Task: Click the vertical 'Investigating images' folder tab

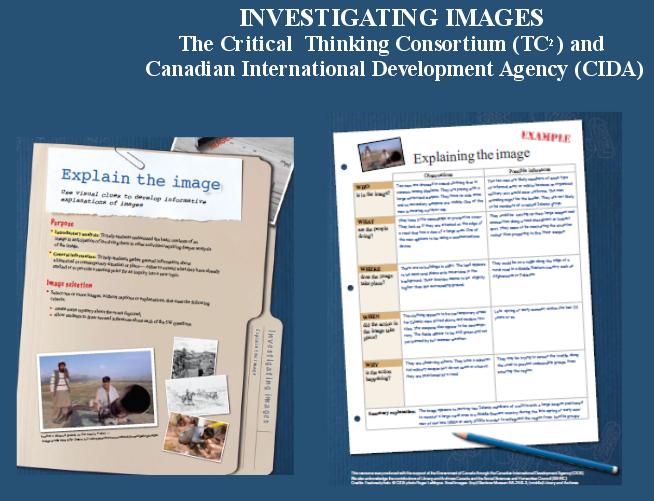Action: click(x=269, y=377)
